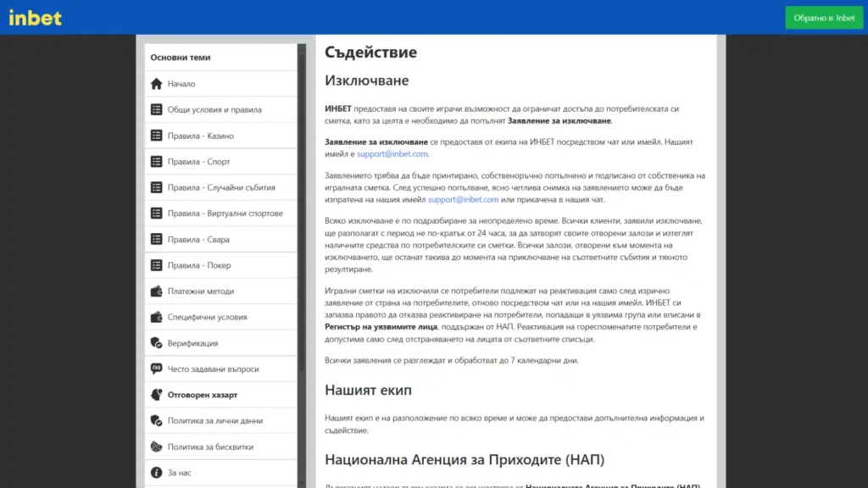Viewport: 868px width, 488px height.
Task: Click the Национална Агенция за Приходите (НАП) heading
Action: pyautogui.click(x=465, y=459)
